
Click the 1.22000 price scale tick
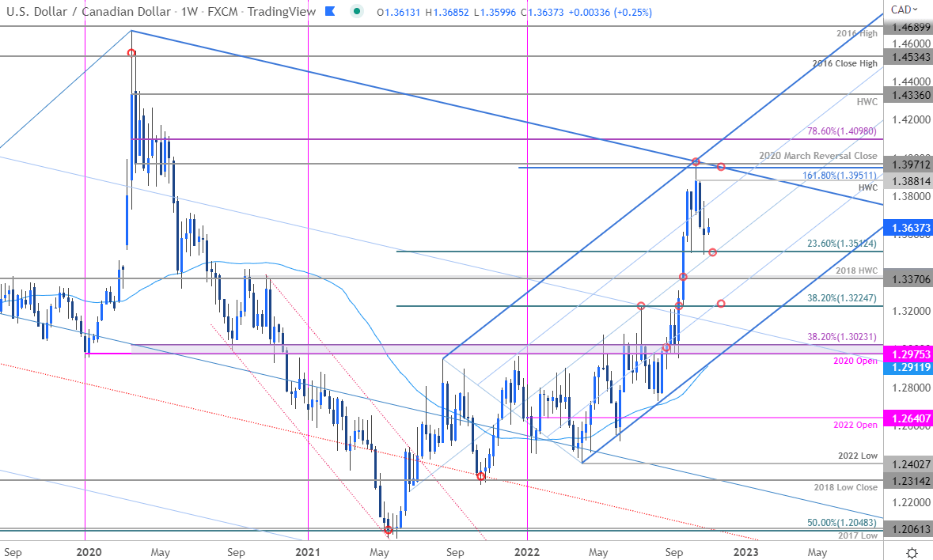[910, 502]
